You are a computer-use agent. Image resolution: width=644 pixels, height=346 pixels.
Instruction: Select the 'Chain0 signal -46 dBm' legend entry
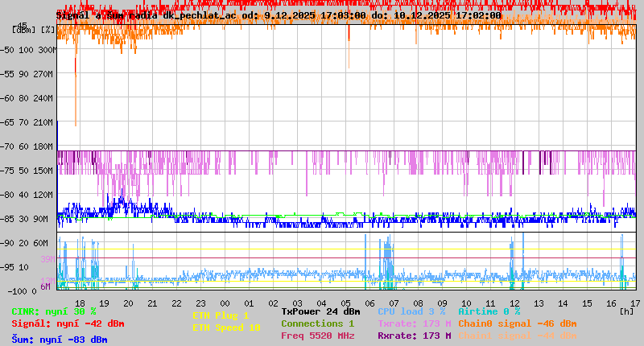[x=518, y=323]
